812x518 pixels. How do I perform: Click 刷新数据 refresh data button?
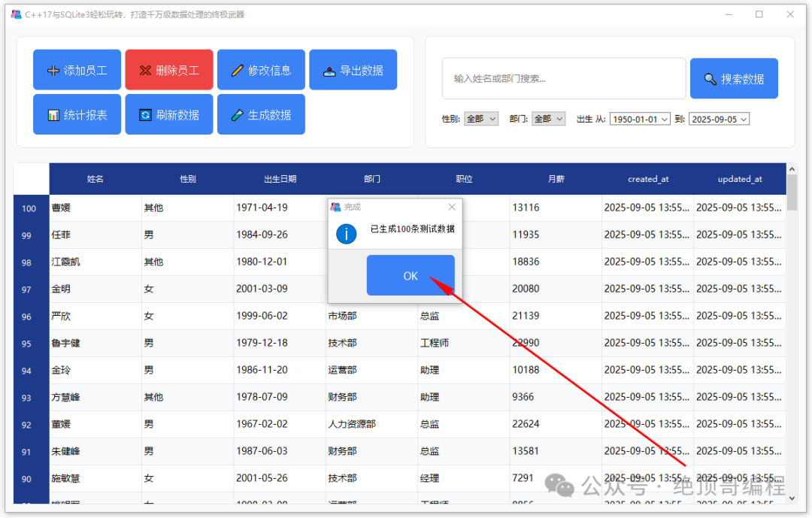coord(169,114)
